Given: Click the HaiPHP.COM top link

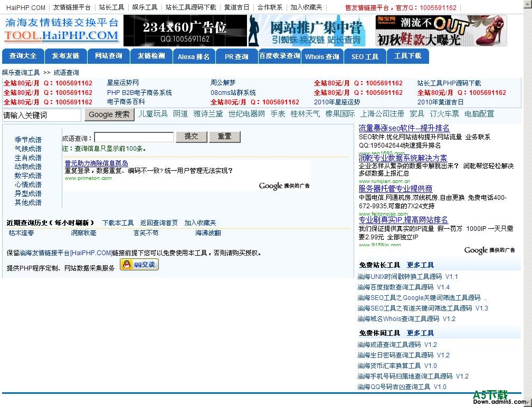Looking at the screenshot, I should (x=25, y=7).
